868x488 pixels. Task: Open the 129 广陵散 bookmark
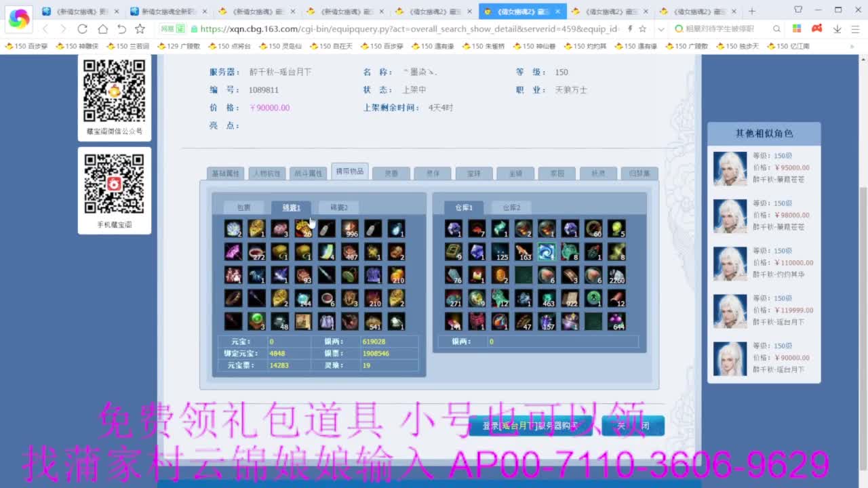178,45
